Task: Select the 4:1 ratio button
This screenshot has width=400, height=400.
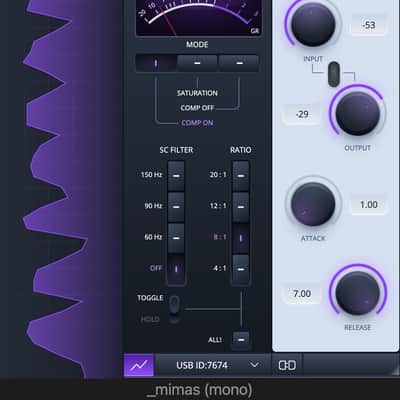Action: click(x=241, y=269)
